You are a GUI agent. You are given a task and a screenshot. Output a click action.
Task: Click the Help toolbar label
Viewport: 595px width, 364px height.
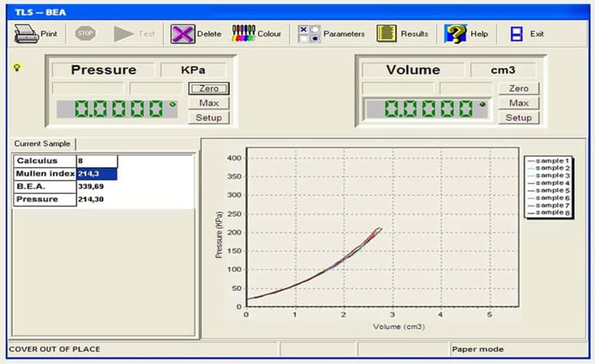(479, 34)
